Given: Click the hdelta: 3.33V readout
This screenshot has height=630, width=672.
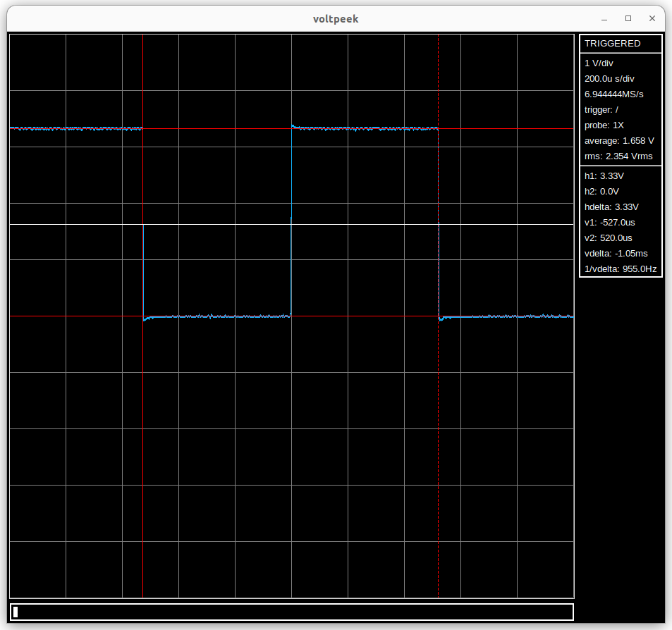Looking at the screenshot, I should pyautogui.click(x=611, y=207).
